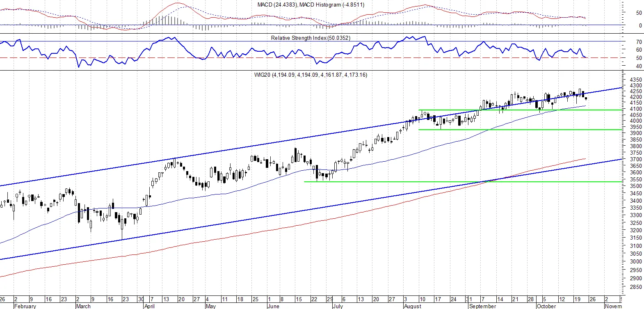Select the 3400 price axis label

[636, 201]
